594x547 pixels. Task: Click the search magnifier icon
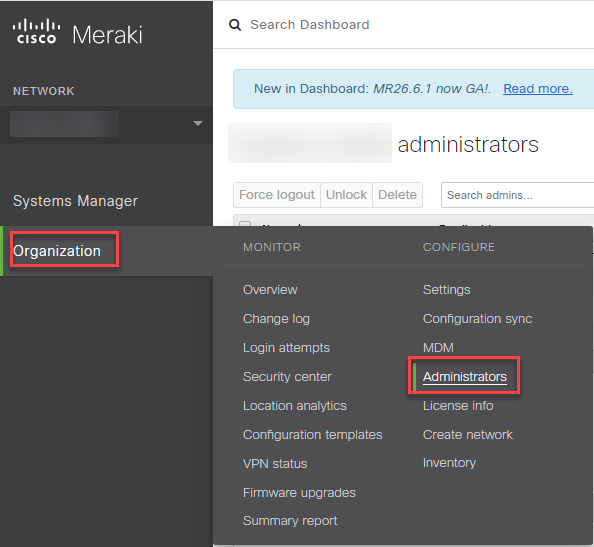click(235, 25)
